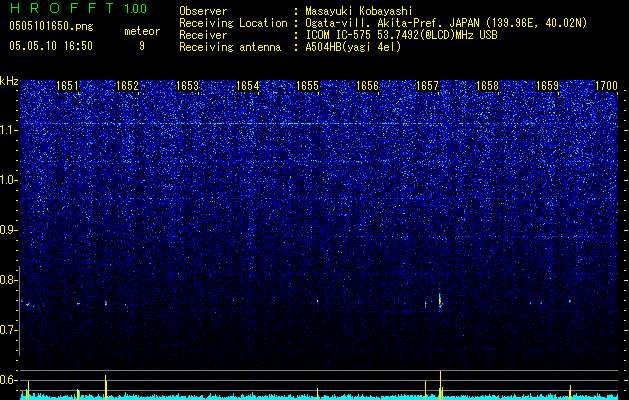Click the 0.9 kHz frequency axis label
The height and width of the screenshot is (400, 629).
(x=8, y=230)
